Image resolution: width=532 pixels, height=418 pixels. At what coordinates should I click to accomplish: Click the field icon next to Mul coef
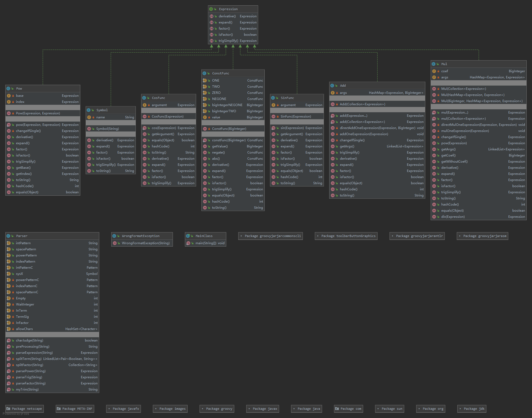tap(434, 71)
